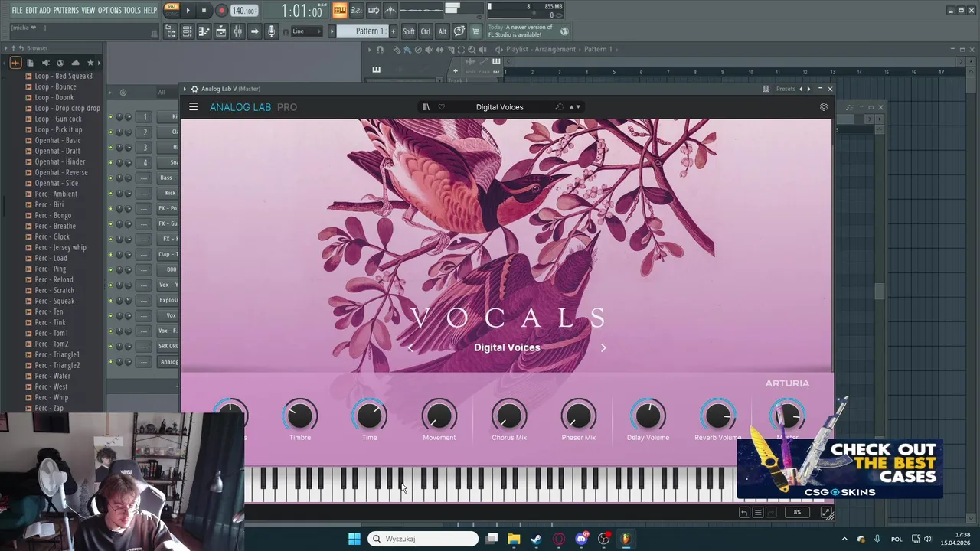The image size is (980, 551).
Task: Adjust the Timbre knob
Action: pyautogui.click(x=300, y=416)
